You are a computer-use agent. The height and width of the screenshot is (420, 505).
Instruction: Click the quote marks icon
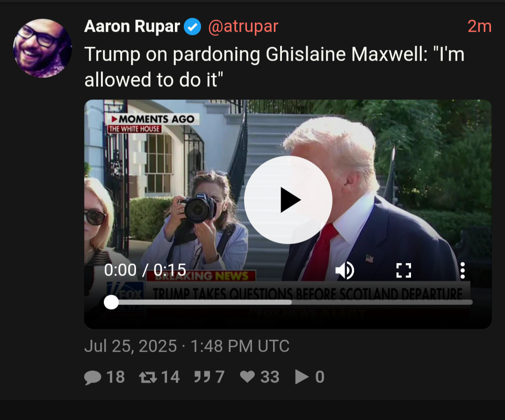coord(202,377)
